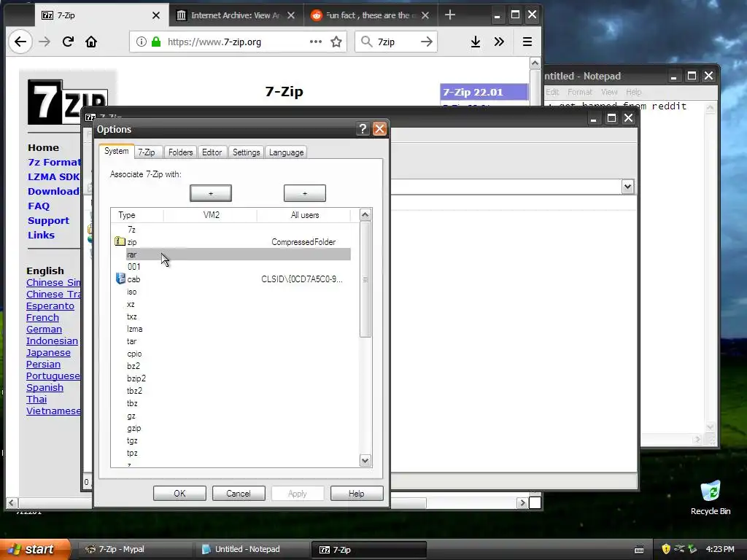Image resolution: width=747 pixels, height=560 pixels.
Task: Click the magnifier icon in the search box
Action: pos(366,42)
